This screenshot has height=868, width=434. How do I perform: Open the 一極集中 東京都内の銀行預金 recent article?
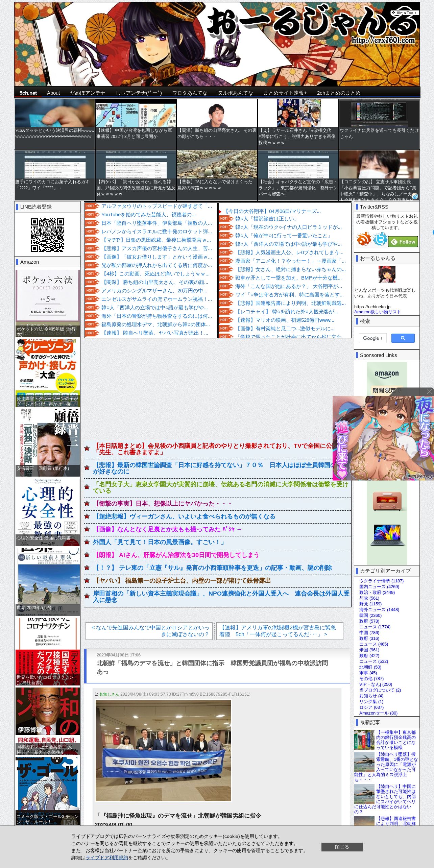tap(396, 739)
